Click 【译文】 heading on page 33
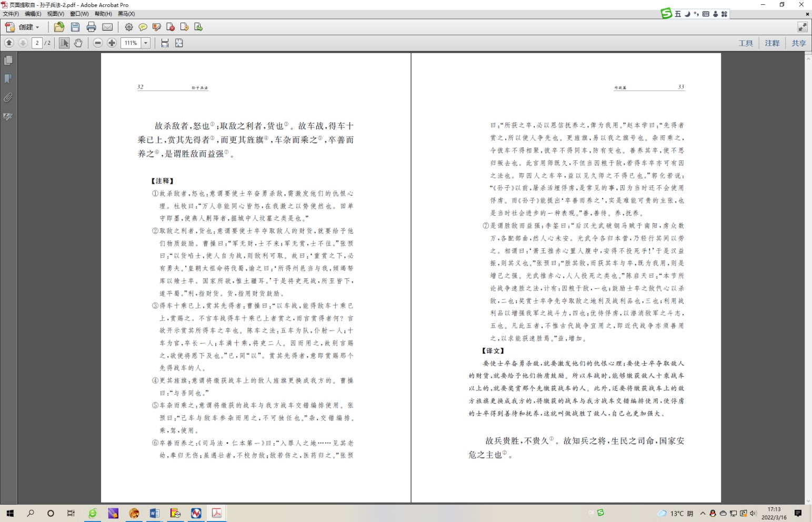The height and width of the screenshot is (522, 812). (493, 351)
